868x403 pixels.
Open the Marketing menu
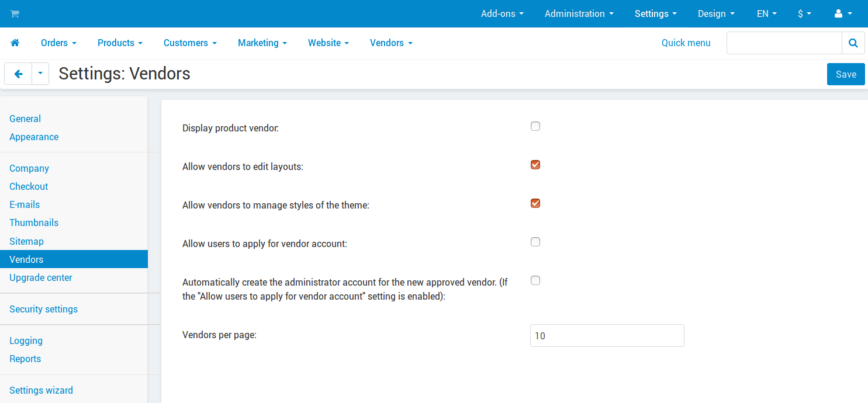click(x=262, y=43)
